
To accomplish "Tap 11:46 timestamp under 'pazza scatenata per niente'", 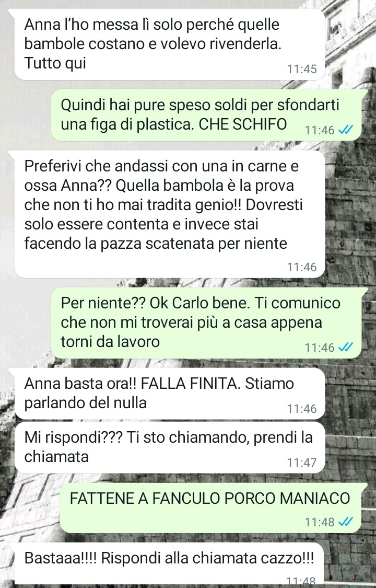I will pos(302,267).
